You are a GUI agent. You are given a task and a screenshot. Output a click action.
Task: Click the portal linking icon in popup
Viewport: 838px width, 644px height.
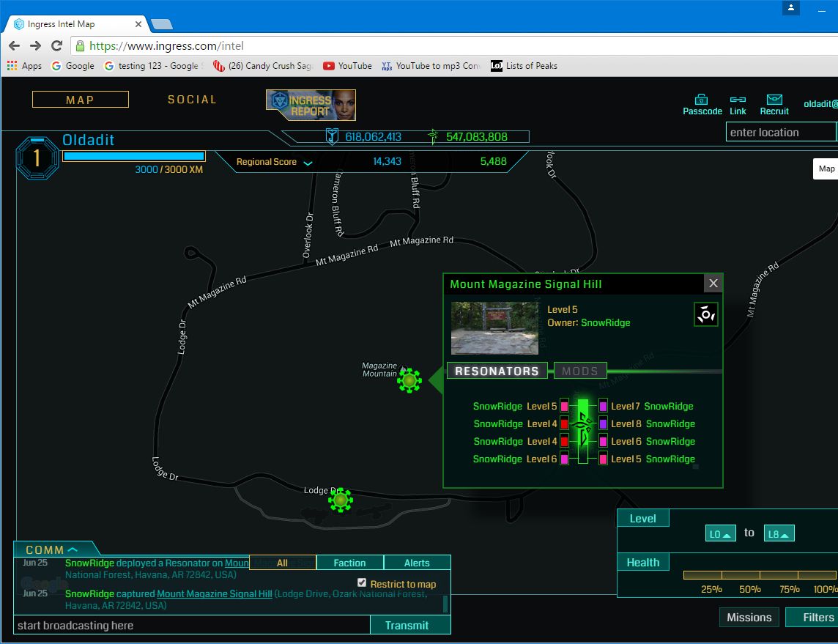pyautogui.click(x=706, y=314)
